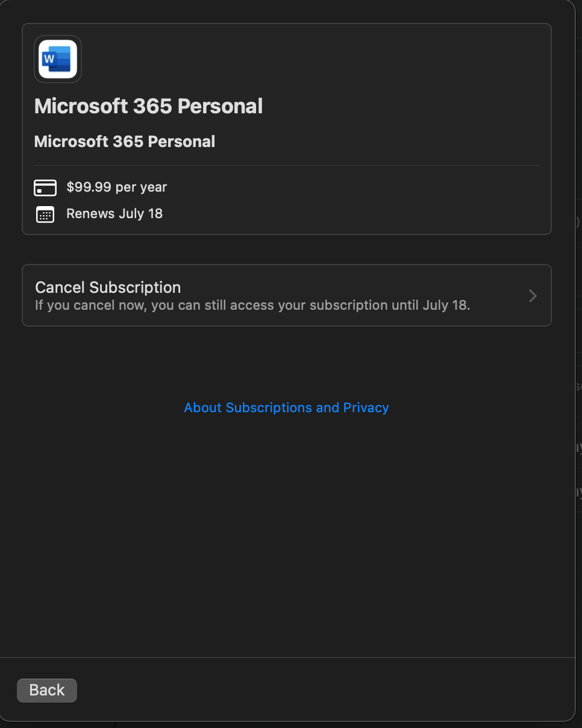Click the $99.99 per year text
Screen dimensions: 582x728
tap(117, 187)
